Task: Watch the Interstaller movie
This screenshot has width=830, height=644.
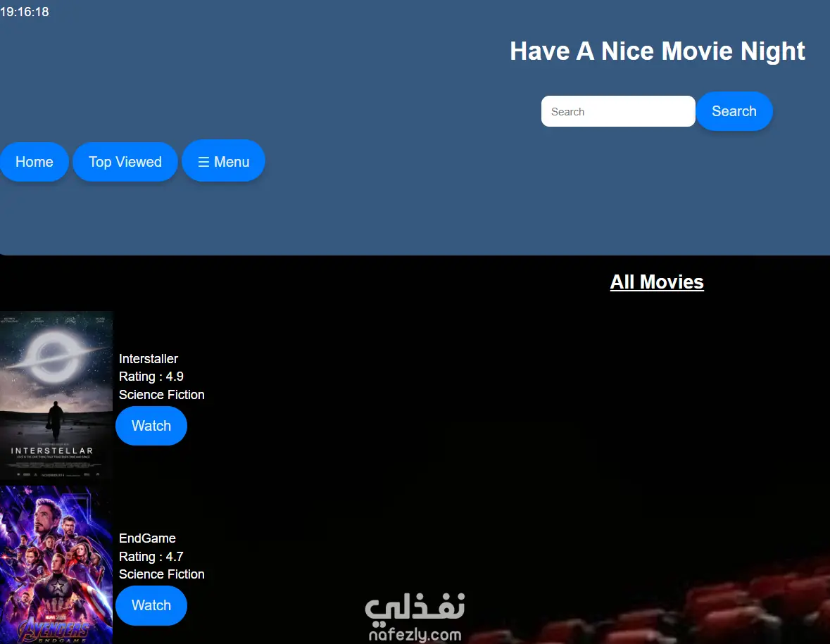Action: (151, 425)
